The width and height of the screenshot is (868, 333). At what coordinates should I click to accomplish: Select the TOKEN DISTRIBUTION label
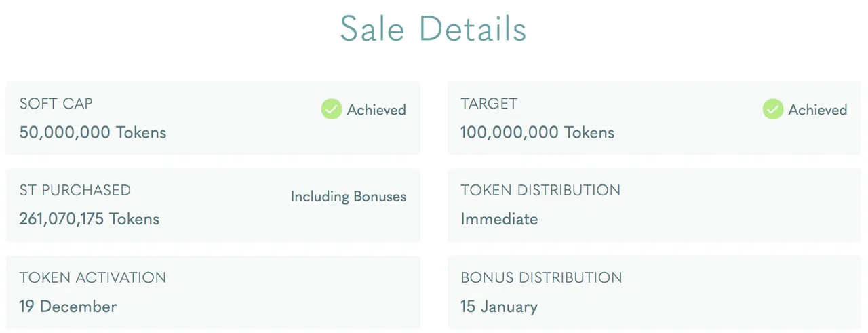[x=540, y=191]
